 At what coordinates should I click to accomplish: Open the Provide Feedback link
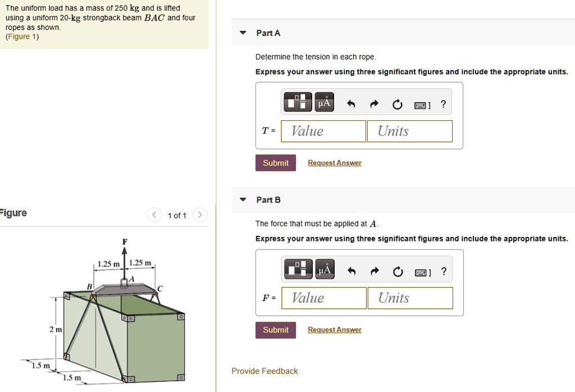(x=264, y=371)
